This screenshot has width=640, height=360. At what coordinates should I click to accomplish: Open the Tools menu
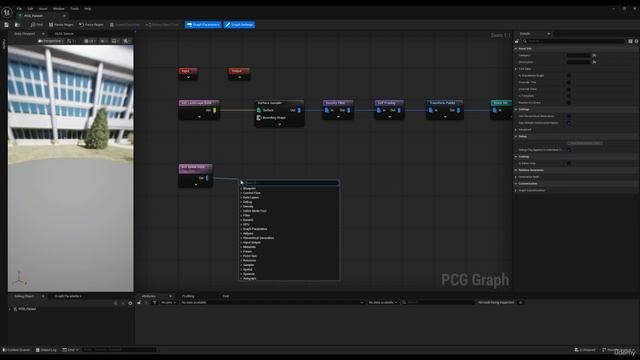[x=74, y=9]
